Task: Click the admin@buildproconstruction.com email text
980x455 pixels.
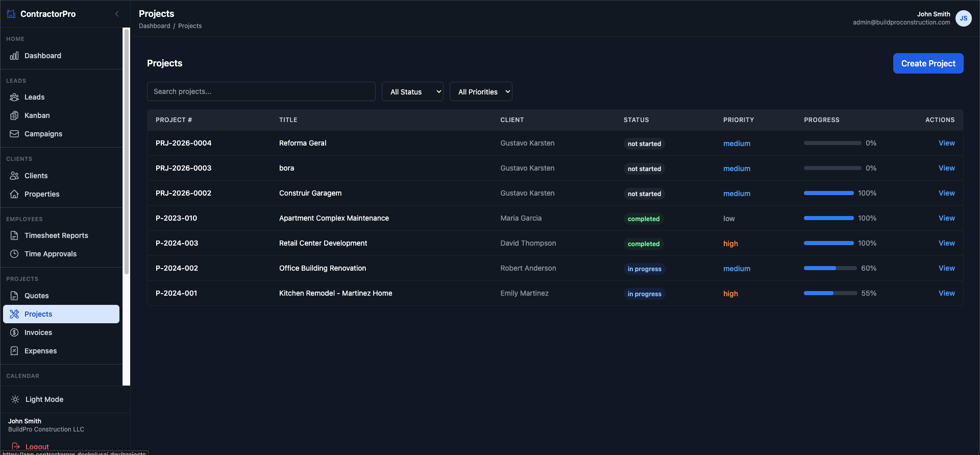Action: 901,22
